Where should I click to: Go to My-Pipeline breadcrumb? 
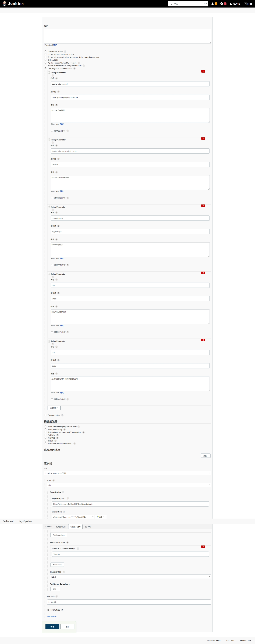point(25,521)
